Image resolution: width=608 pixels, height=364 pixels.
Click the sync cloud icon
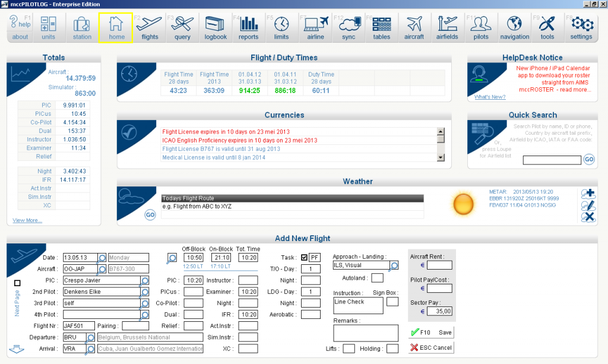point(349,28)
